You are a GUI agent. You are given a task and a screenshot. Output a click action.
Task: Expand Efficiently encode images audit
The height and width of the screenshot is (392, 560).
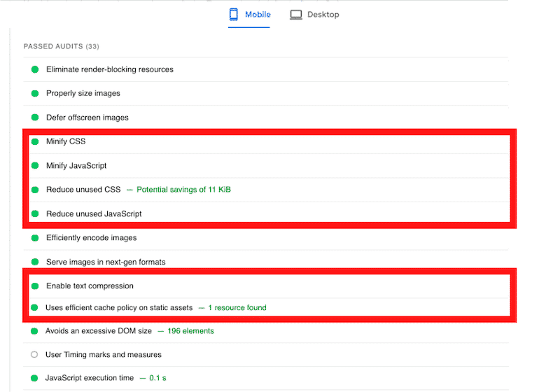[x=91, y=238]
